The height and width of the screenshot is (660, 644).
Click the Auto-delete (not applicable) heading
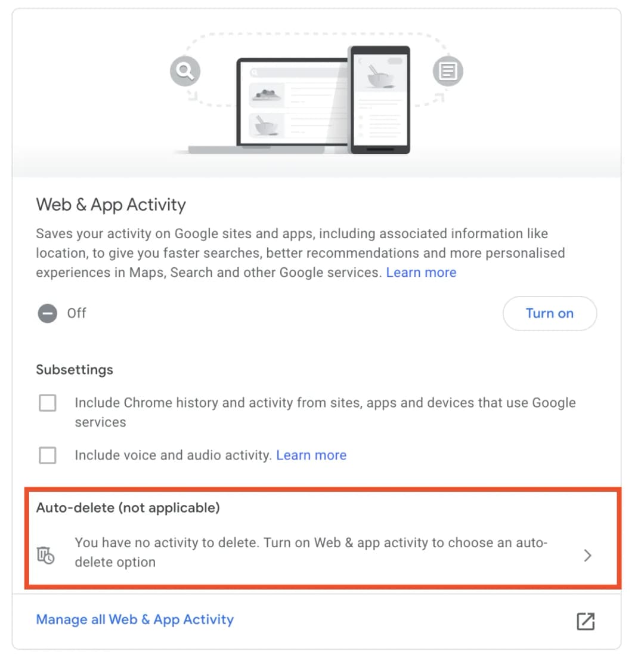click(x=128, y=508)
